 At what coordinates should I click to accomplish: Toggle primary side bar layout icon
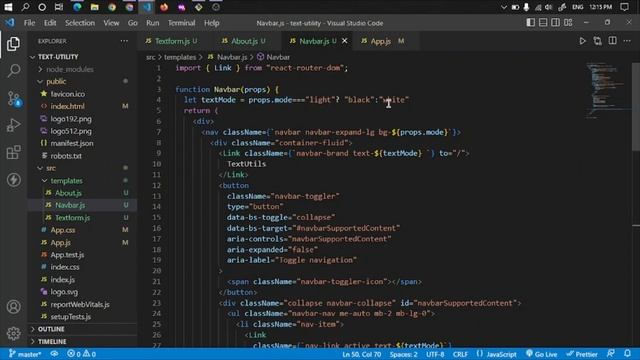[531, 22]
